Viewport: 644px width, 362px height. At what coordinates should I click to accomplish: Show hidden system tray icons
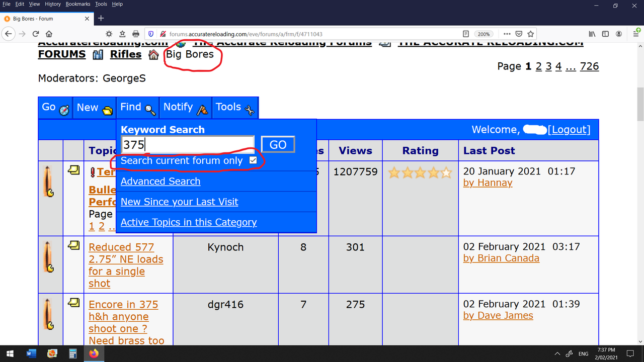(x=557, y=353)
